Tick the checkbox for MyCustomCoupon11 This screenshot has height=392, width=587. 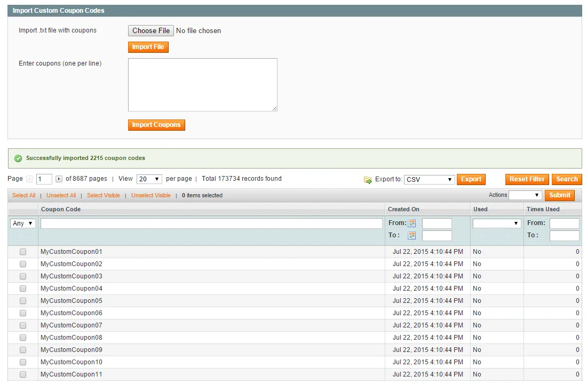[23, 374]
